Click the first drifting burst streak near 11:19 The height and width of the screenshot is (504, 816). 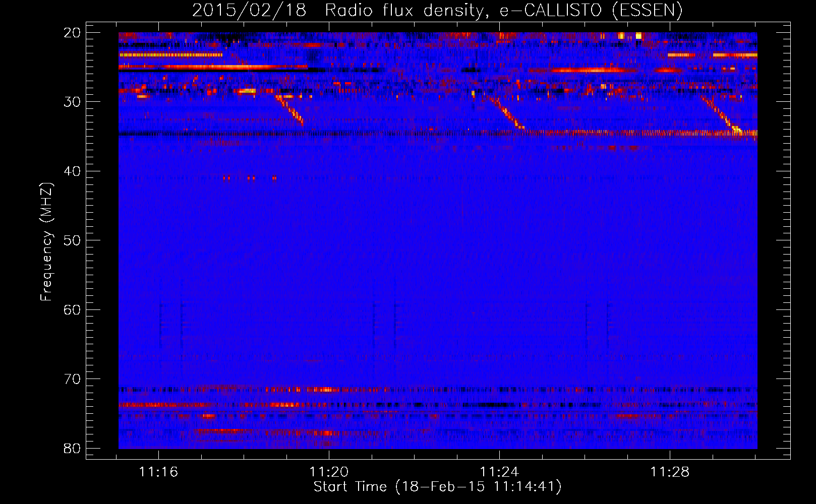pyautogui.click(x=289, y=109)
